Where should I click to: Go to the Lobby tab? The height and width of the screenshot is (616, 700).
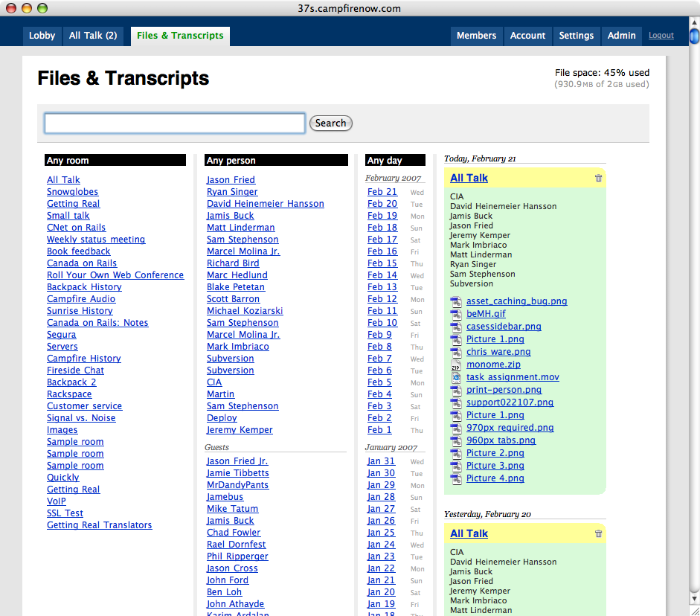[x=42, y=36]
